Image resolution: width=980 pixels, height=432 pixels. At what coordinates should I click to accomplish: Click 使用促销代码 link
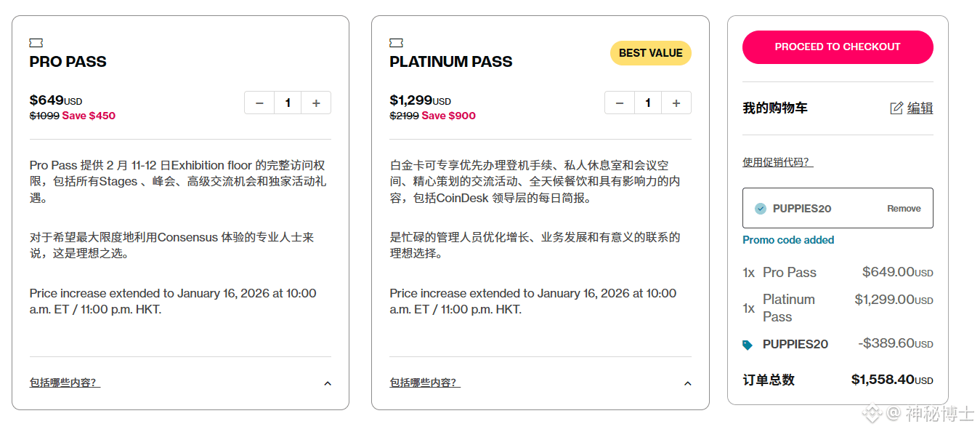coord(777,162)
